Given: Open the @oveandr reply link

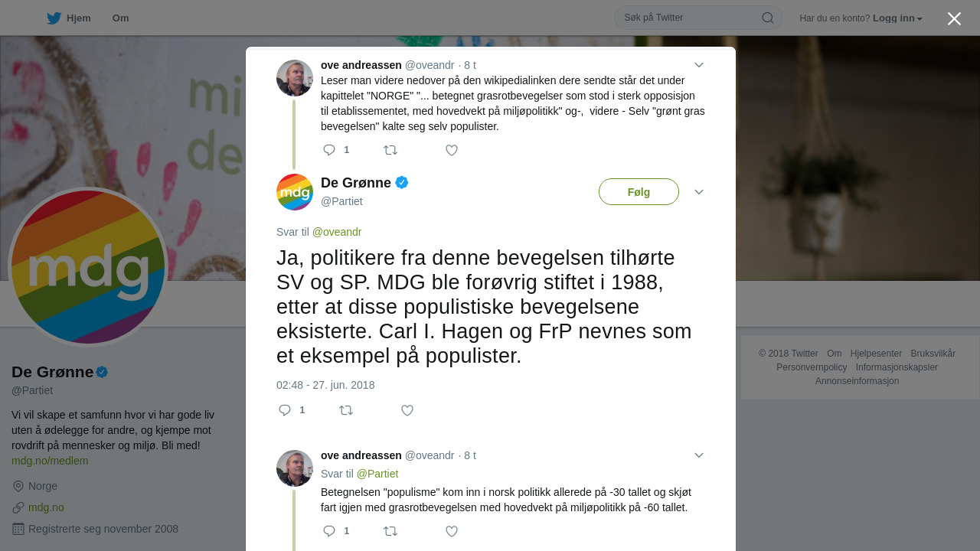Looking at the screenshot, I should [x=337, y=232].
